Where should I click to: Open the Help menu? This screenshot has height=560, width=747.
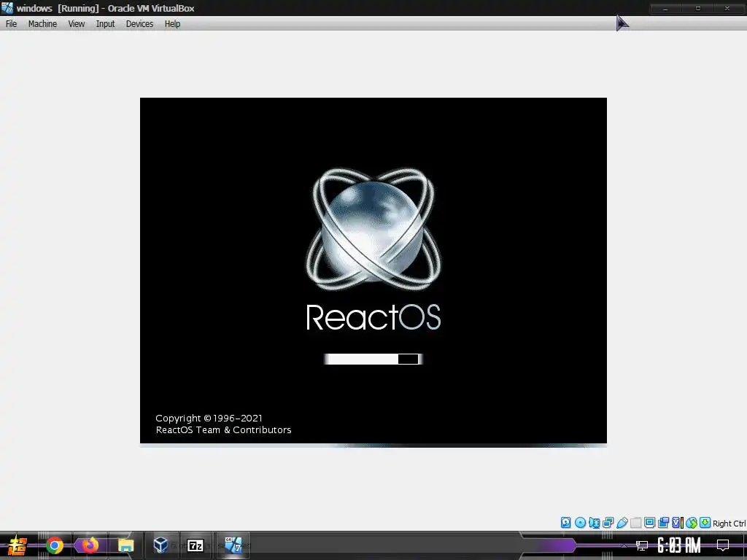(x=172, y=24)
